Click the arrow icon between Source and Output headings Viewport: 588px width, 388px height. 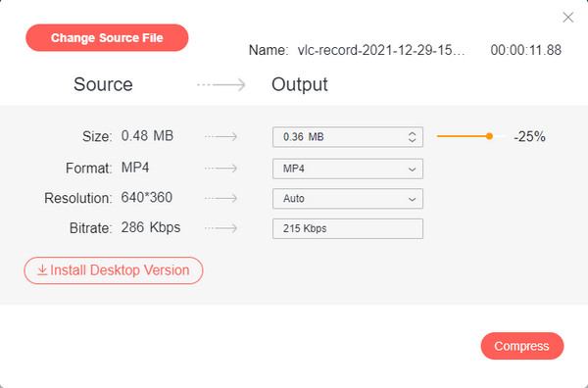click(221, 84)
